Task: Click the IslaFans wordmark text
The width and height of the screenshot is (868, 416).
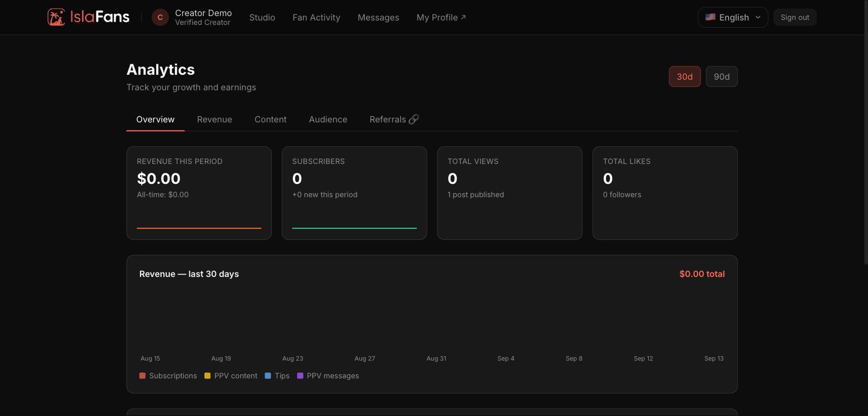Action: click(100, 17)
